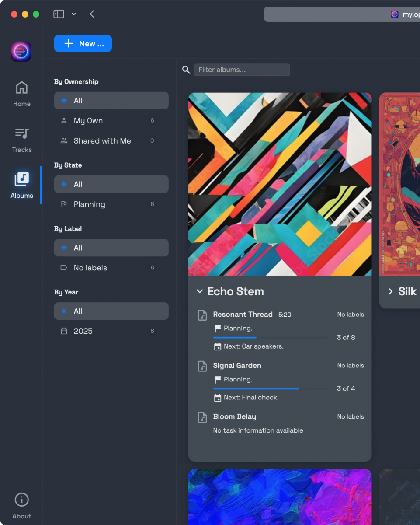Toggle the browser sidebar panel icon
The width and height of the screenshot is (420, 525).
(59, 14)
